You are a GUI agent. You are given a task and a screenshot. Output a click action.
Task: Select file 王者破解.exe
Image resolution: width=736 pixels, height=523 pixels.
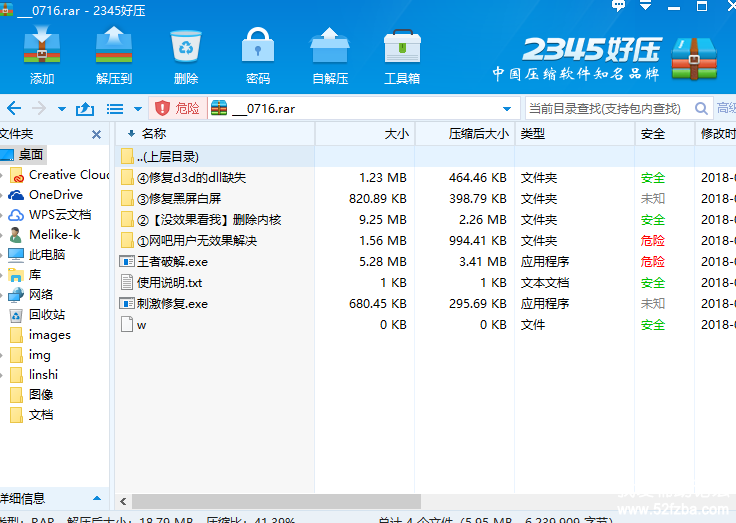click(425, 262)
